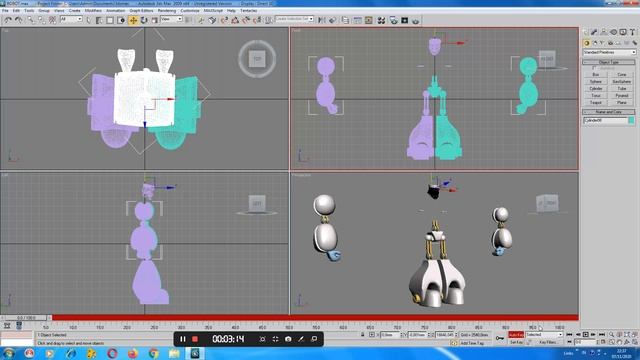640x360 pixels.
Task: Click the Torus primitive button
Action: (596, 96)
